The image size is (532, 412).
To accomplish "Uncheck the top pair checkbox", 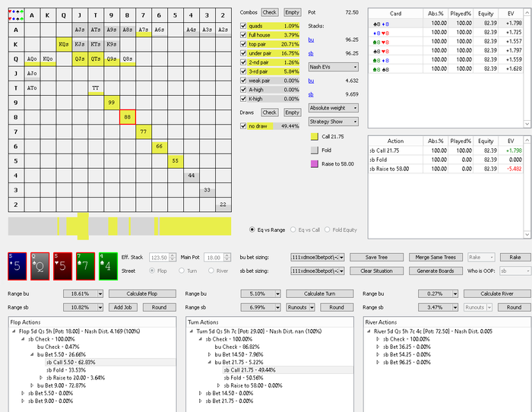I will 243,44.
